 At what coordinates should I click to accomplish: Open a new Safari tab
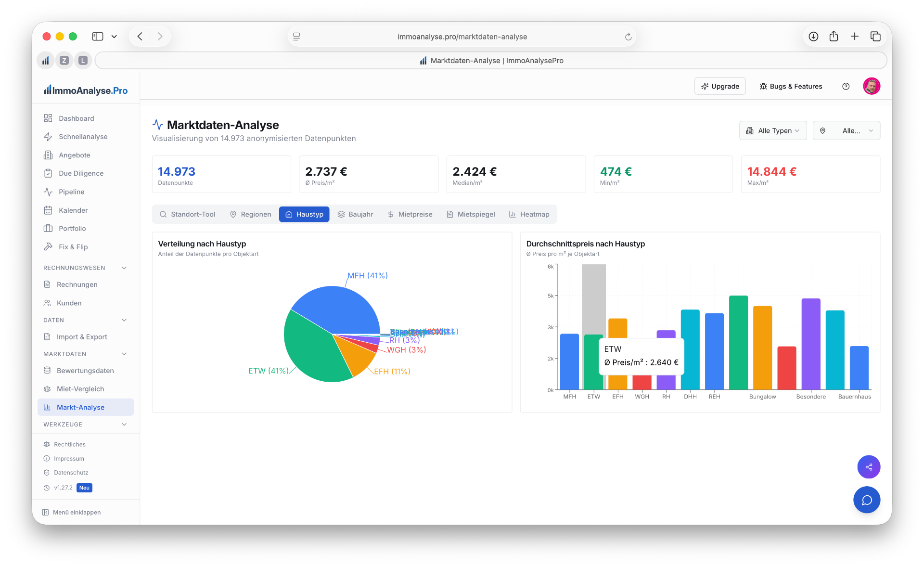click(x=855, y=37)
